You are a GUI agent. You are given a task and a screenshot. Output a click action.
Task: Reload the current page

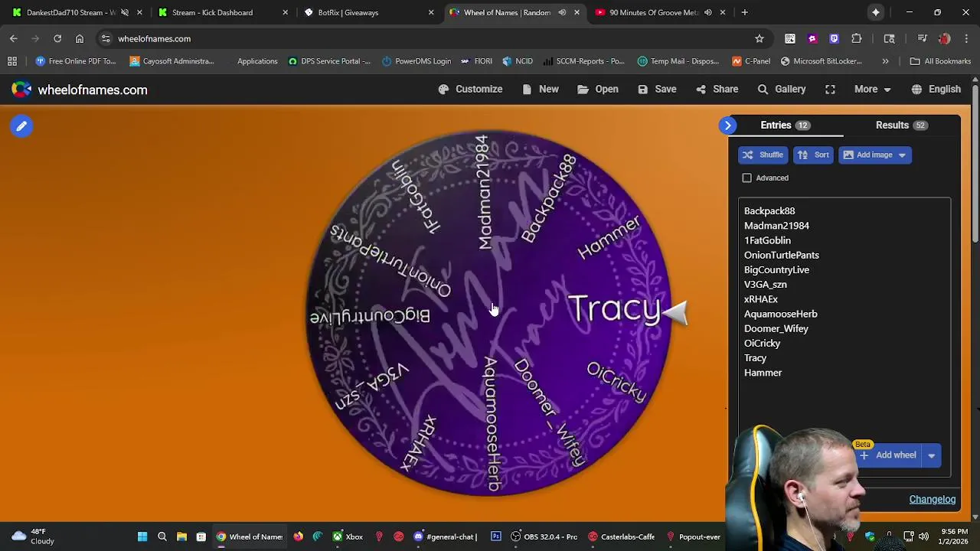tap(57, 39)
